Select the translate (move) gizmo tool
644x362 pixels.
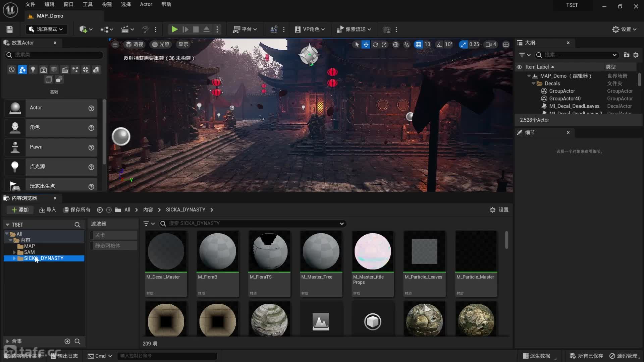[366, 44]
